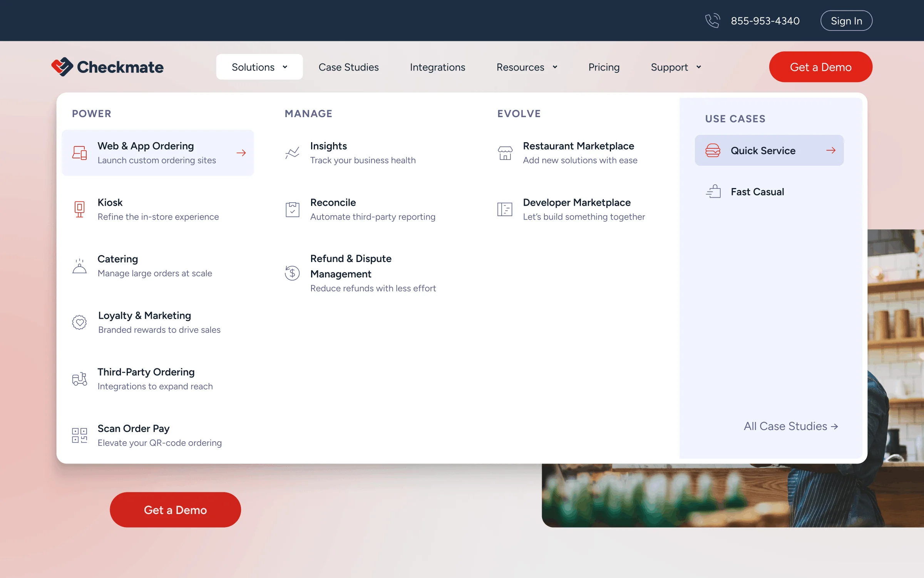Open All Case Studies link
Screen dimensions: 924x578
pos(790,426)
